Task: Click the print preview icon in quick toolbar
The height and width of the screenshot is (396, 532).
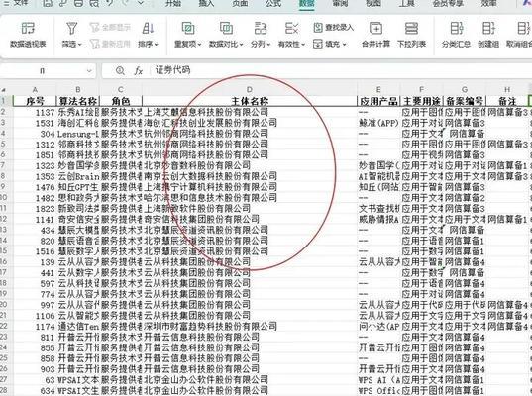Action: (94, 3)
